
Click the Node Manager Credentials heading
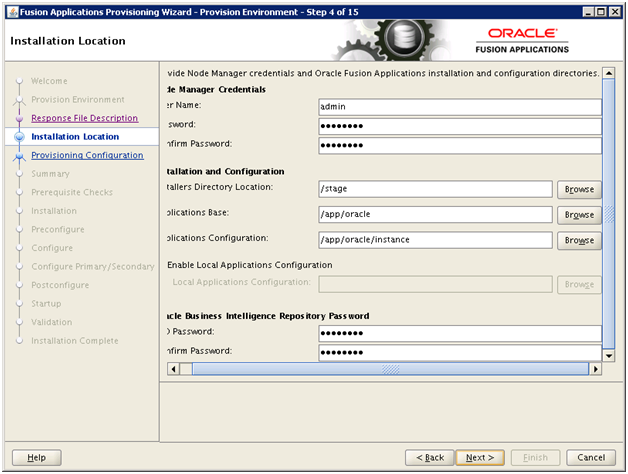[x=216, y=89]
